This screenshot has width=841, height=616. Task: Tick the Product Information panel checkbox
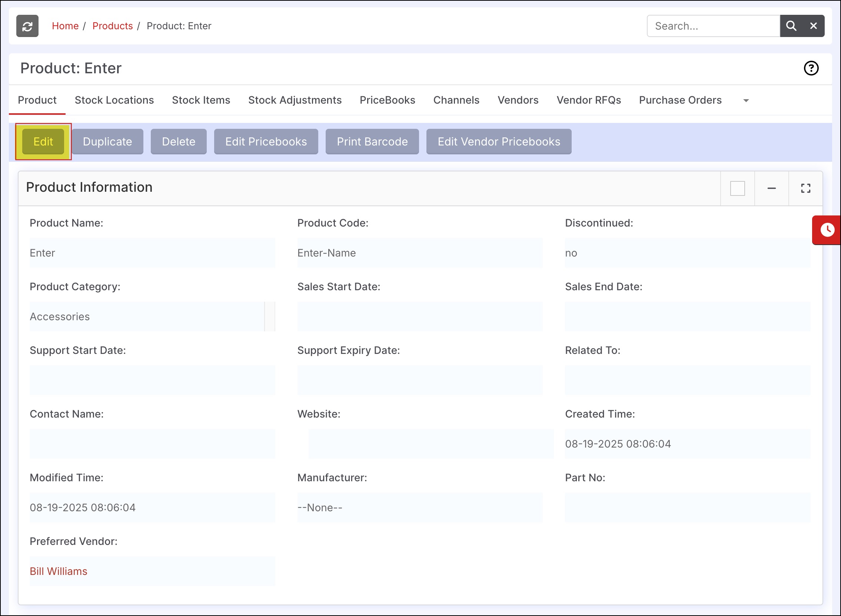point(737,188)
